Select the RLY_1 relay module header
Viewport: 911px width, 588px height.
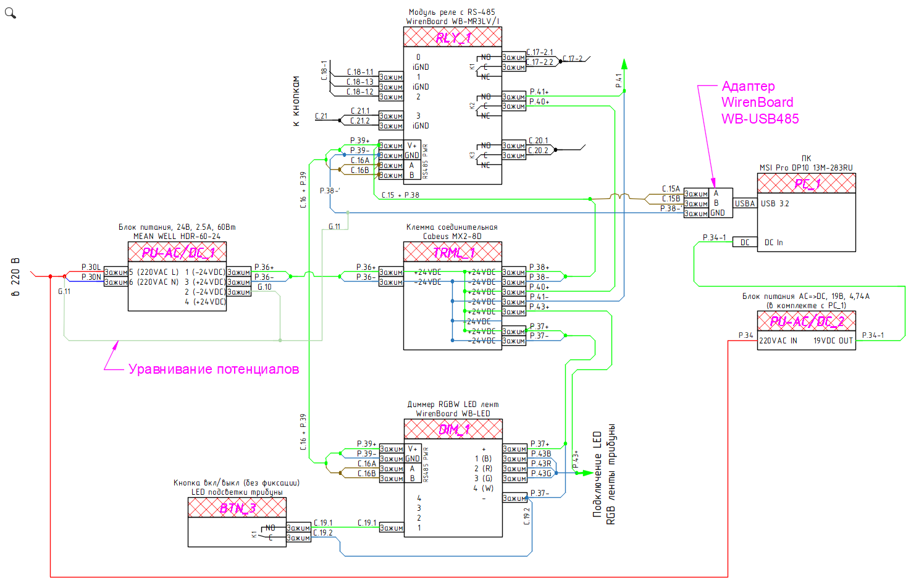pyautogui.click(x=453, y=37)
